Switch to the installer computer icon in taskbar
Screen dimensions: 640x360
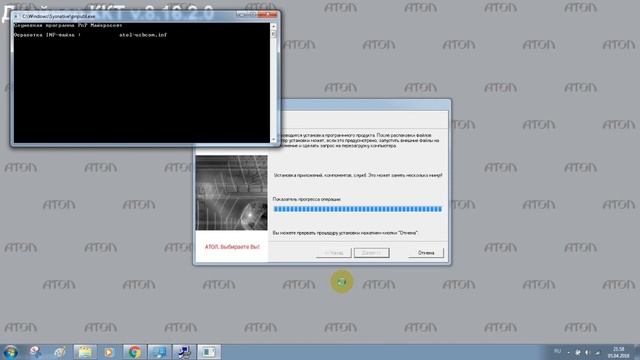click(184, 352)
